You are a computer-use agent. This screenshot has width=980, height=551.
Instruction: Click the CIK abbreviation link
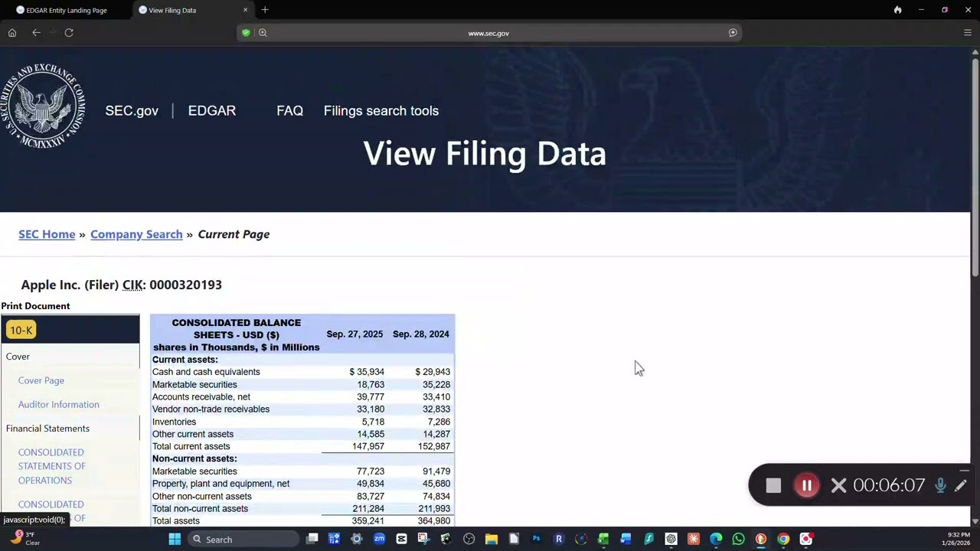pyautogui.click(x=132, y=285)
